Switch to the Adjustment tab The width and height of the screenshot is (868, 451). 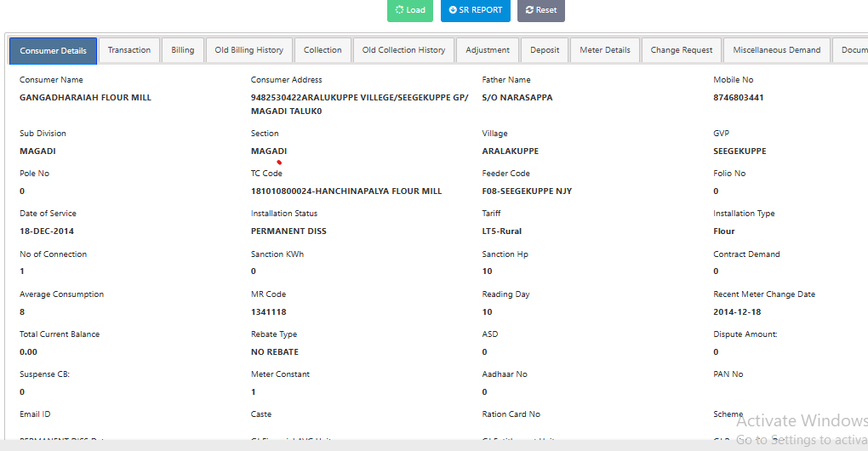click(488, 50)
